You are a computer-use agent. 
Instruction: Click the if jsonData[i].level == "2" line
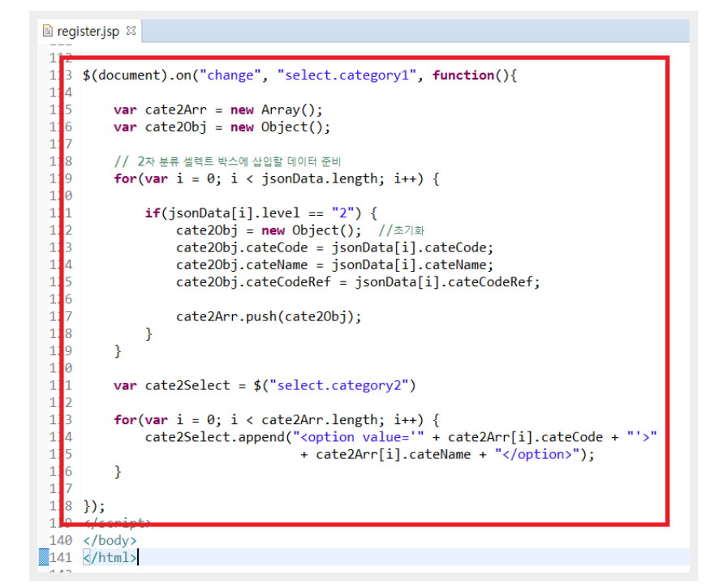(x=261, y=212)
